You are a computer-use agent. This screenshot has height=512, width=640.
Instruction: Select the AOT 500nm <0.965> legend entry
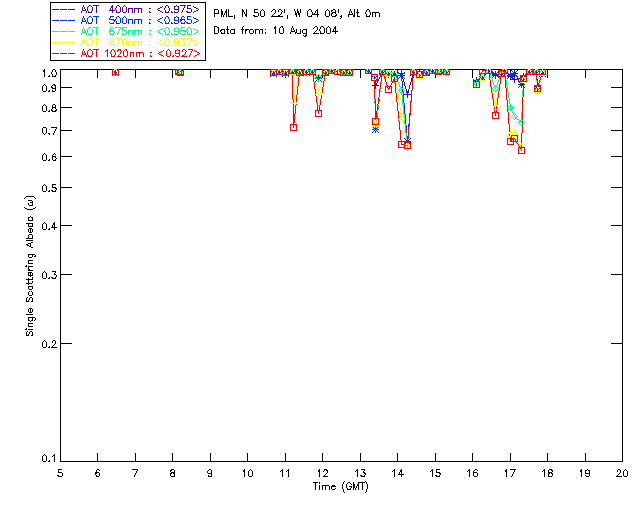coord(127,20)
